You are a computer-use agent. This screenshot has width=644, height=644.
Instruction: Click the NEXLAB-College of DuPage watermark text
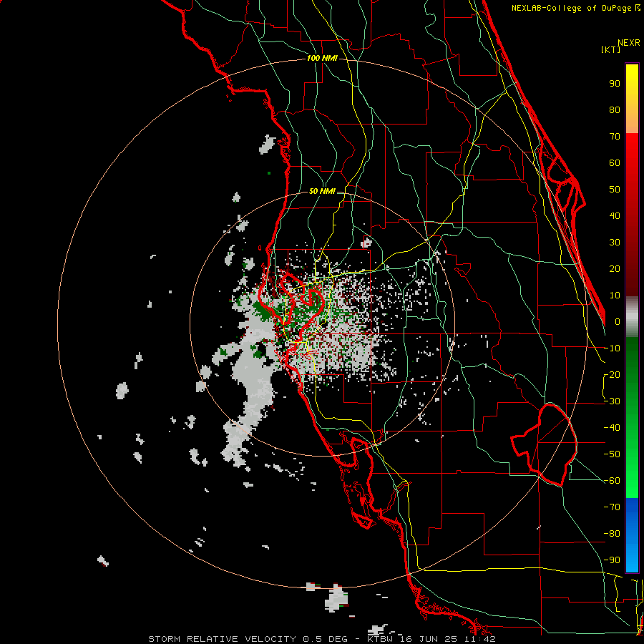click(x=576, y=8)
